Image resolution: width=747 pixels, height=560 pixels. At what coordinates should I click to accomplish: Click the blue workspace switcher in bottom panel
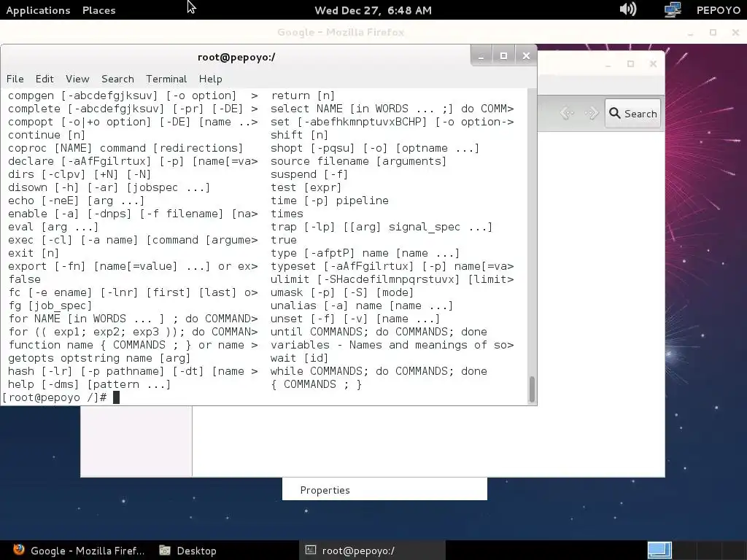659,551
